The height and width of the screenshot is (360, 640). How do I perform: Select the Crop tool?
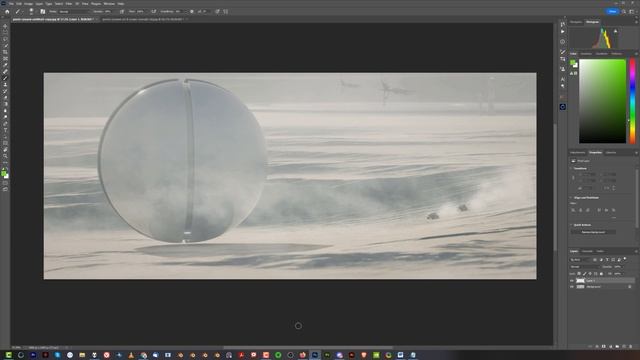[5, 52]
